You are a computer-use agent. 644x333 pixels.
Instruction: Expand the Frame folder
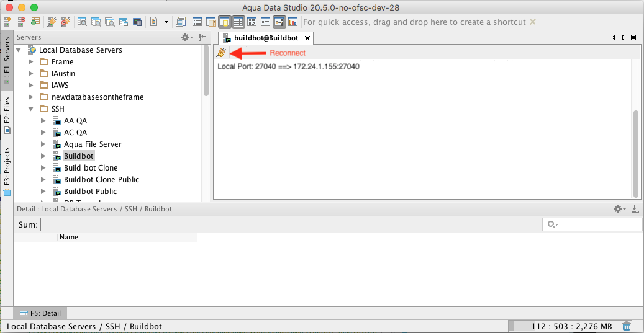pos(31,62)
